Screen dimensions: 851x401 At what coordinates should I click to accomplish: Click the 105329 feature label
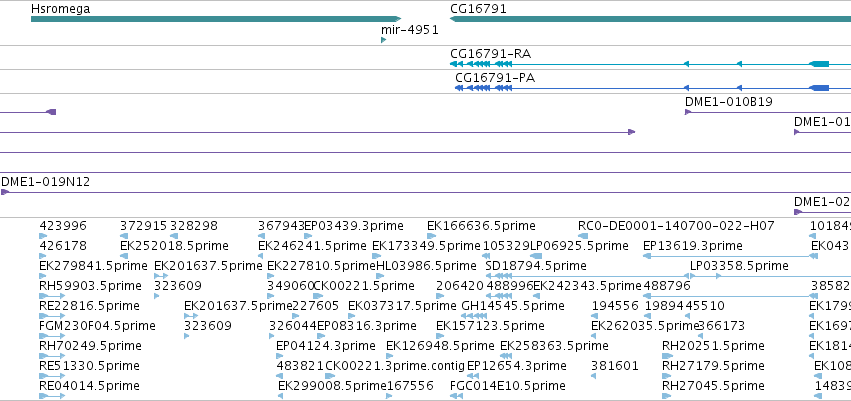tap(506, 245)
